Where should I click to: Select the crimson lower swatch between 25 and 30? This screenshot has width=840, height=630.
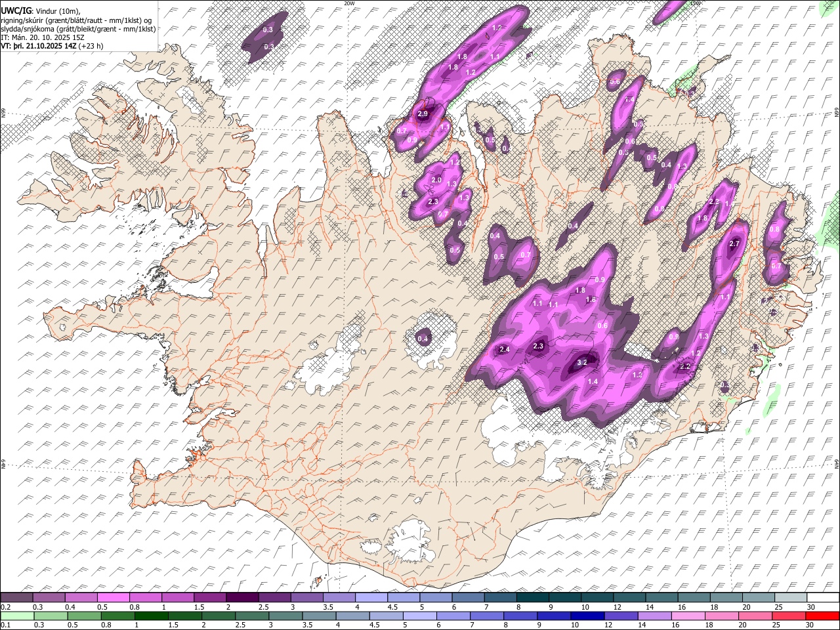tap(789, 616)
